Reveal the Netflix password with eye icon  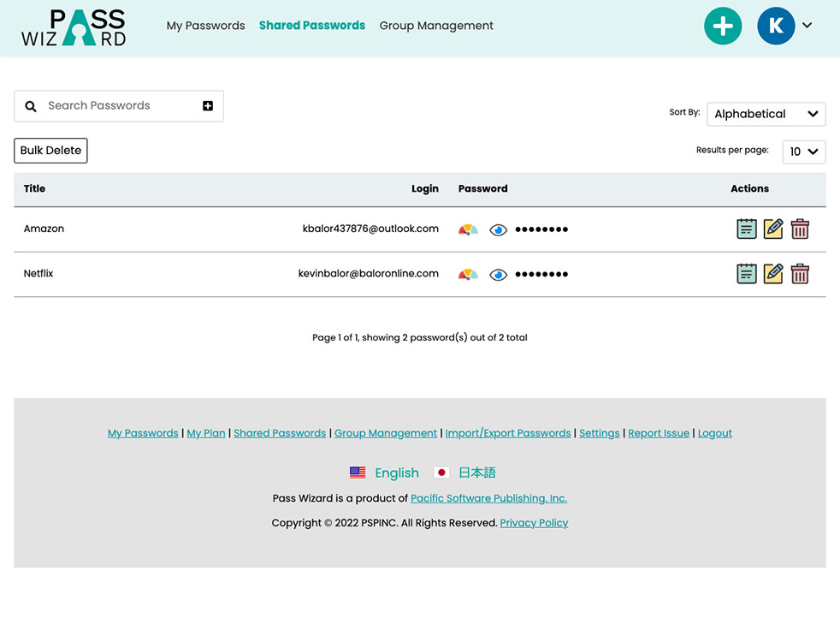tap(498, 275)
